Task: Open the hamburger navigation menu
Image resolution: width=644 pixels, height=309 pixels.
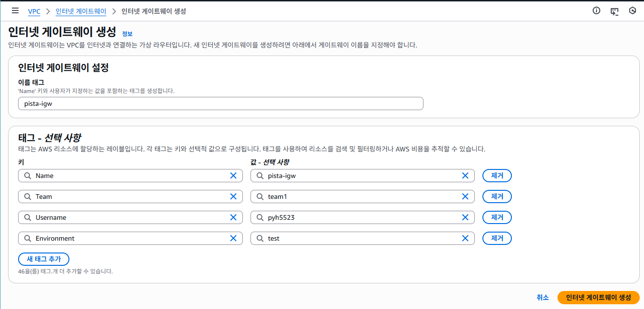Action: point(15,11)
